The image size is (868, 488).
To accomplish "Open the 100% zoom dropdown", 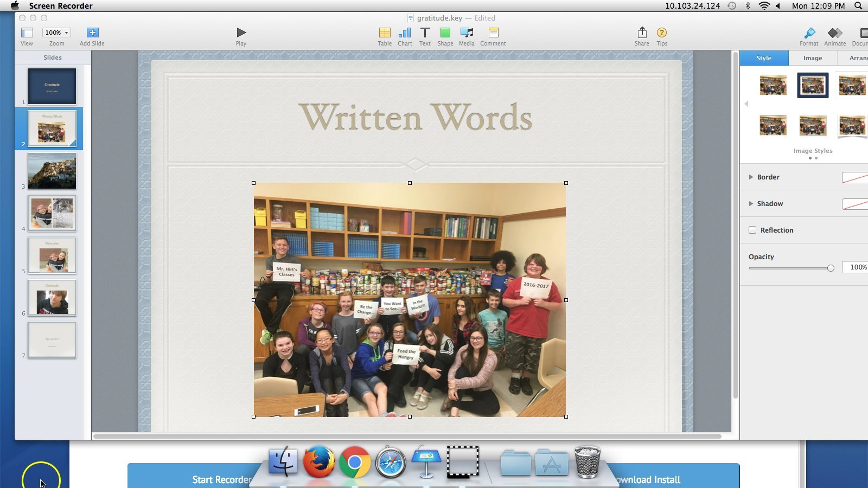I will (x=56, y=32).
